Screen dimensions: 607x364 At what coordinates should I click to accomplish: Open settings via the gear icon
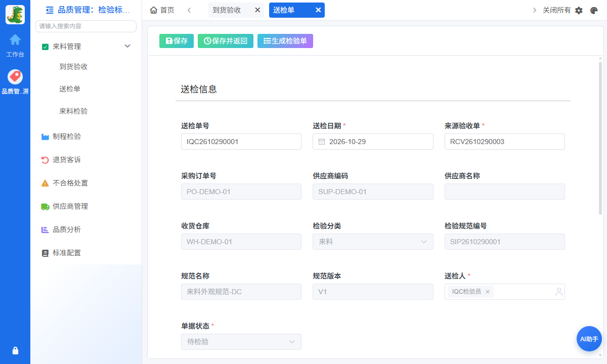pos(579,10)
